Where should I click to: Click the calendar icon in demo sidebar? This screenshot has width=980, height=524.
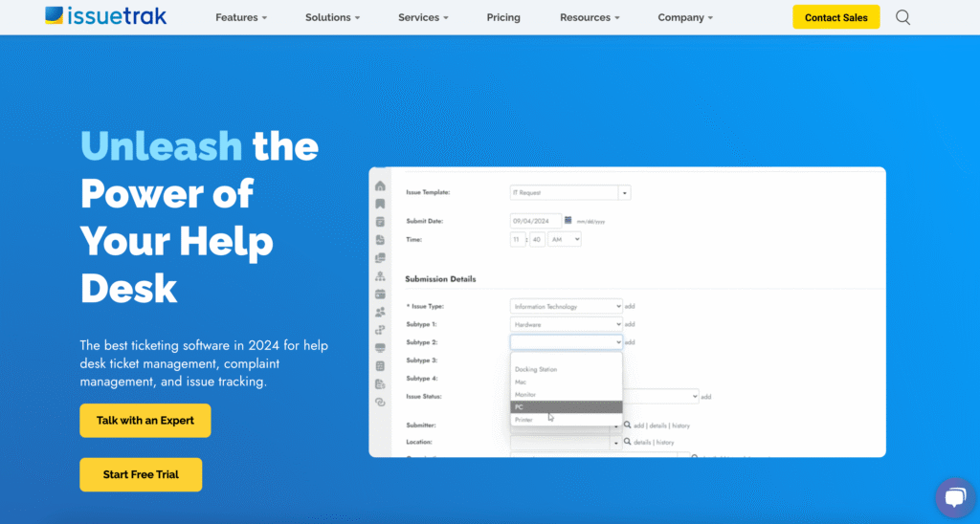pos(380,295)
